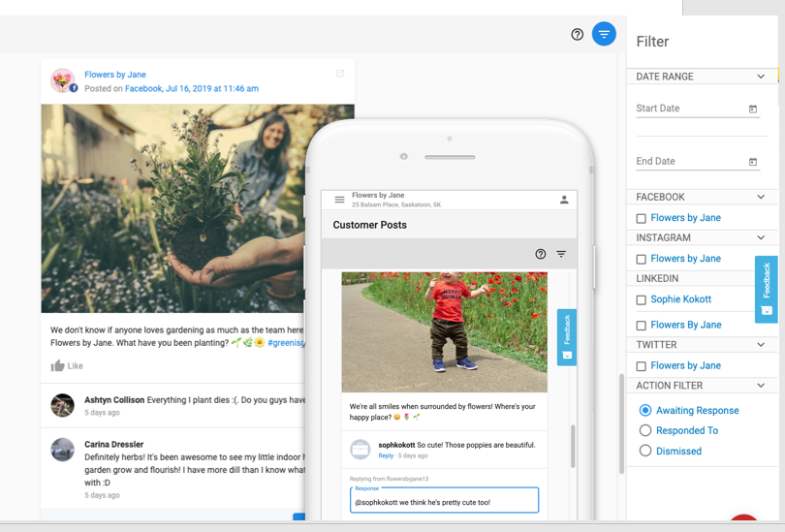This screenshot has height=532, width=785.
Task: Check Flowers by Jane under Twitter
Action: [641, 366]
